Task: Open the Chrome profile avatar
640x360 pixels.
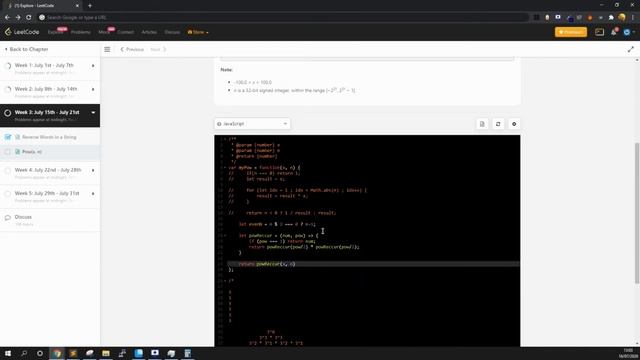Action: click(622, 18)
